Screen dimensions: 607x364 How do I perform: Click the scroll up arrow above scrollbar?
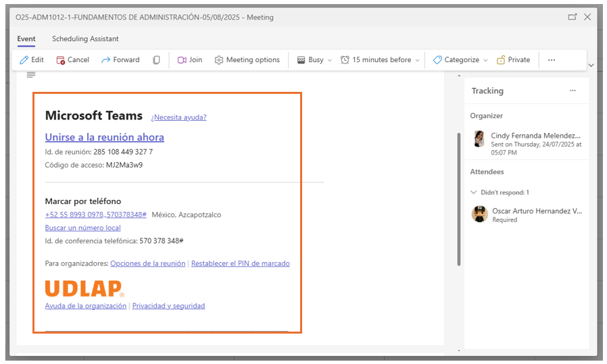pos(459,76)
